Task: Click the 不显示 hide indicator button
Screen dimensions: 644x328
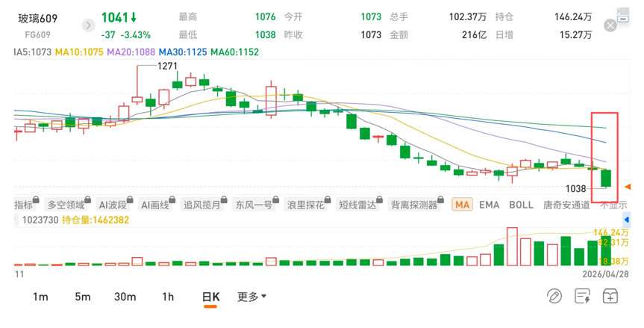Action: click(613, 205)
